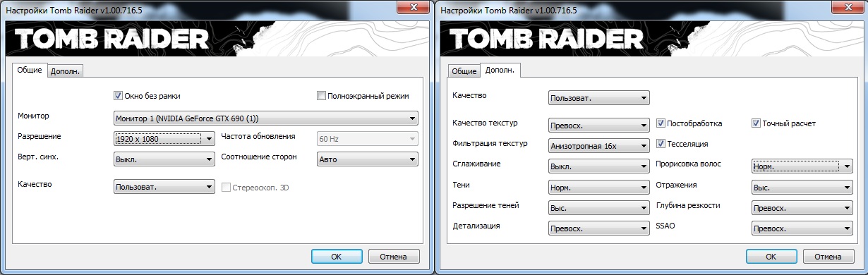This screenshot has height=275, width=868.
Task: Switch to Общие tab in right window
Action: [464, 71]
